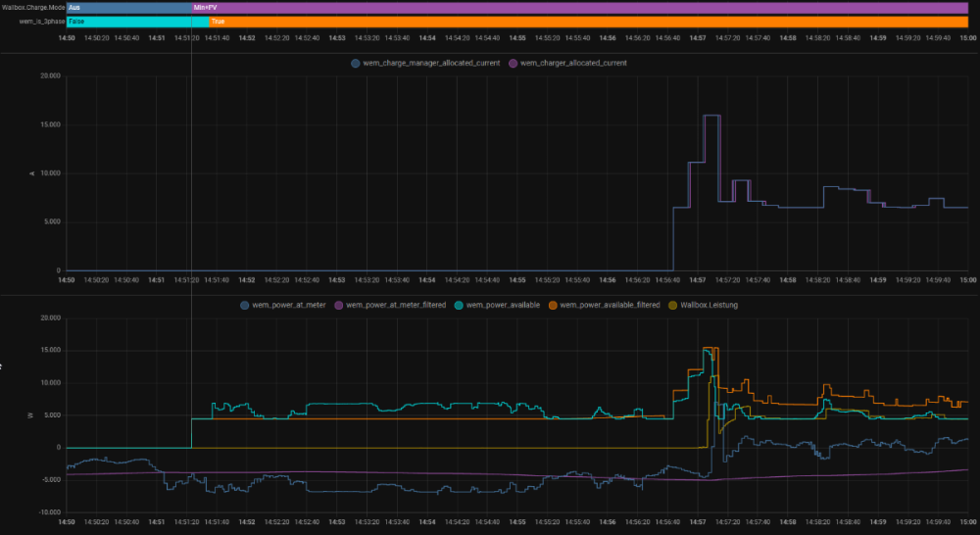Click the Wallbox.Charge.Mode row label
The height and width of the screenshot is (535, 980).
[32, 7]
